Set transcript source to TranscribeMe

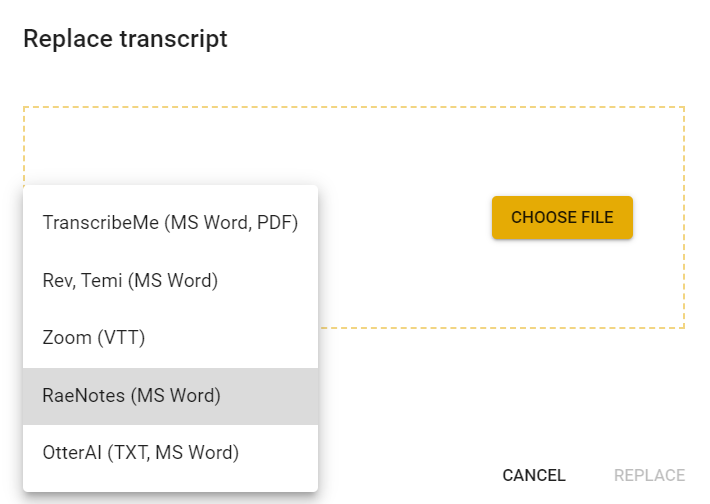point(170,223)
